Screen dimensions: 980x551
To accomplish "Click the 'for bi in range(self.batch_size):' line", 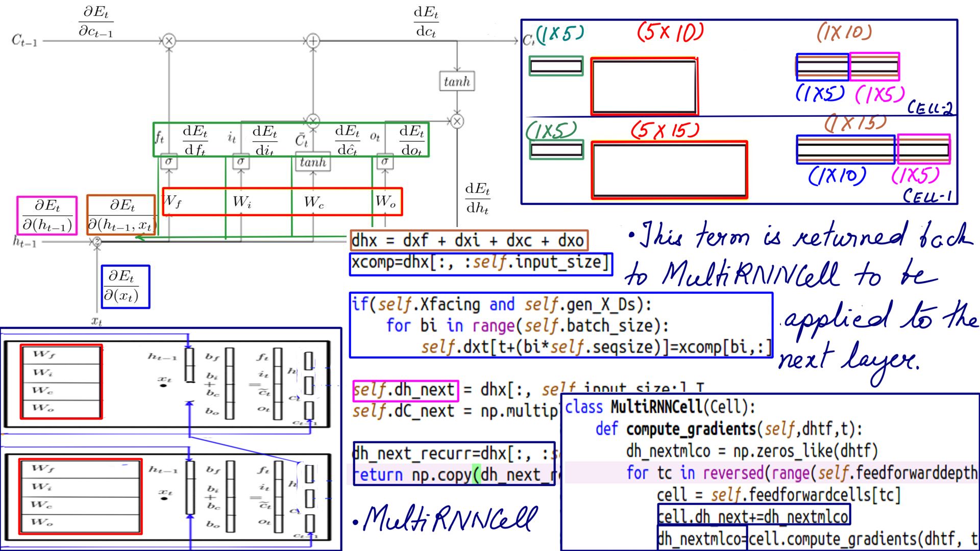I will coord(527,325).
